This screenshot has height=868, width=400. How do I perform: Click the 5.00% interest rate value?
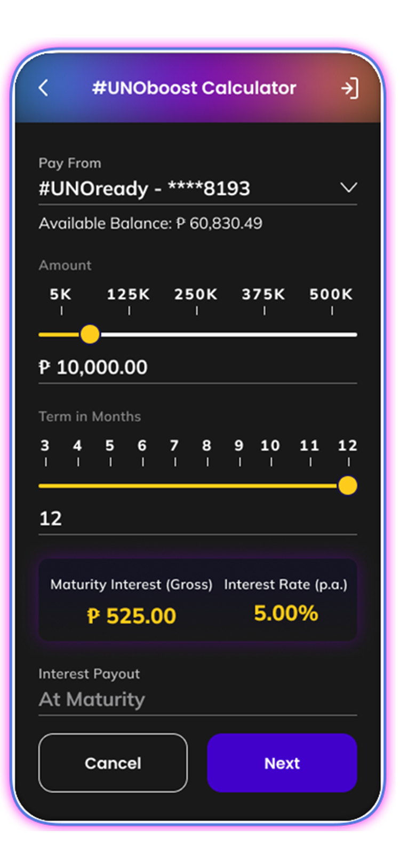click(x=286, y=613)
